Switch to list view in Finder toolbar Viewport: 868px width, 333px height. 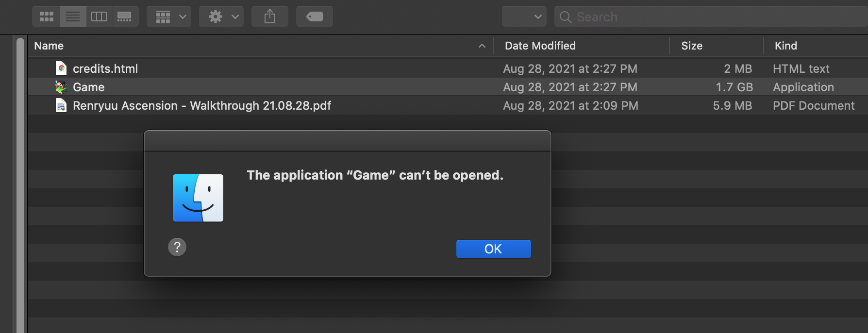tap(73, 17)
